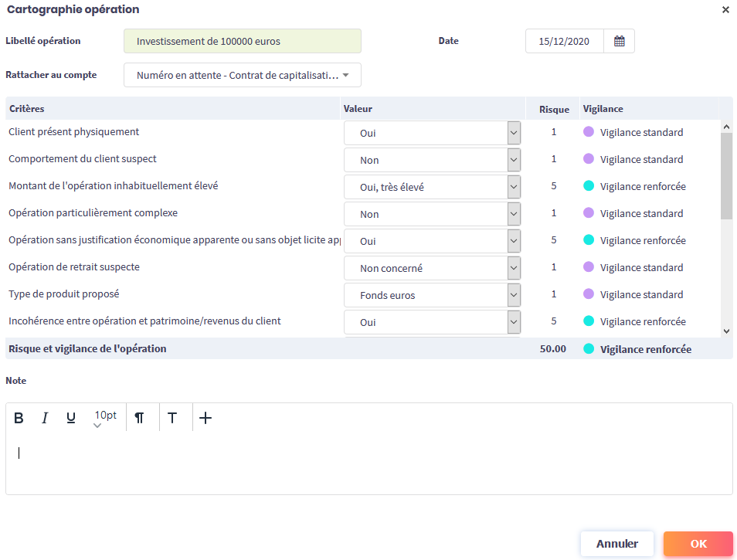
Task: Change Montant de l'opération value dropdown
Action: tap(432, 187)
